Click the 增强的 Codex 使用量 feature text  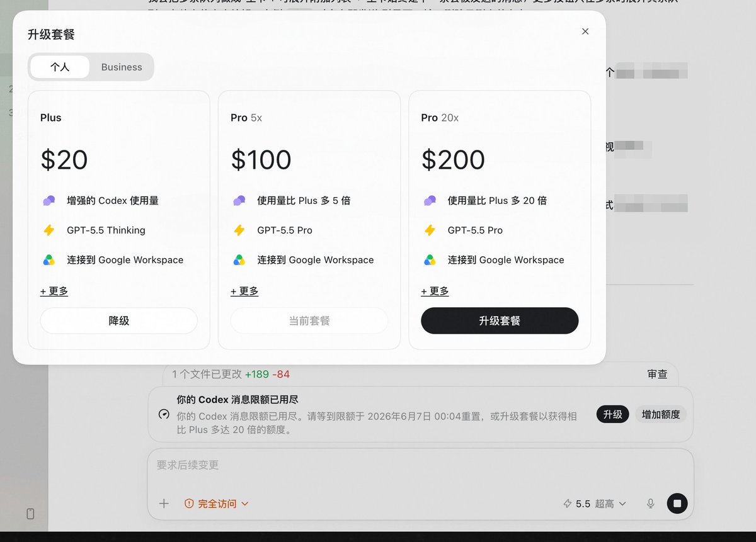point(113,201)
